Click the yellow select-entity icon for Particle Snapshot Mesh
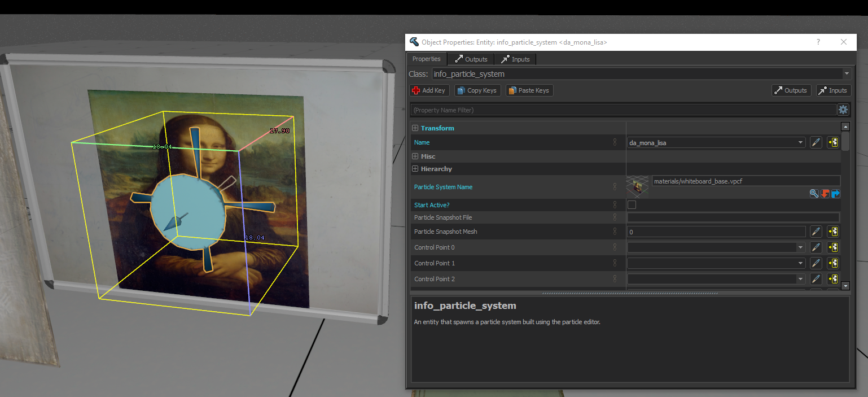868x397 pixels. point(832,232)
